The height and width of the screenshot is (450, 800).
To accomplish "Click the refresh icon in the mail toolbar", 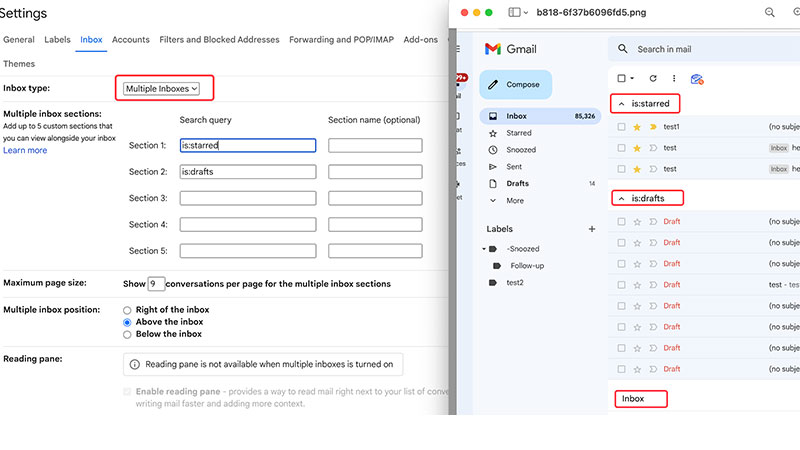I will pos(653,79).
